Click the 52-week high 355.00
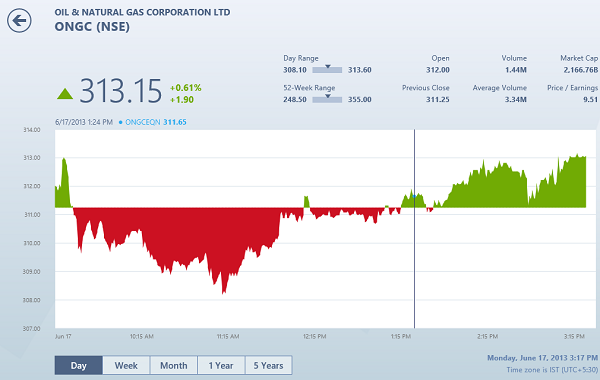 tap(360, 99)
